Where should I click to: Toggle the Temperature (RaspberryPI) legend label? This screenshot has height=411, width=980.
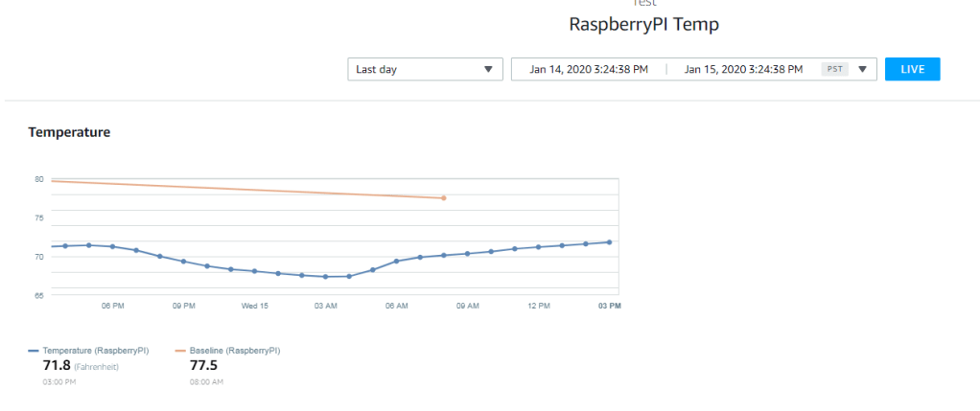[96, 351]
